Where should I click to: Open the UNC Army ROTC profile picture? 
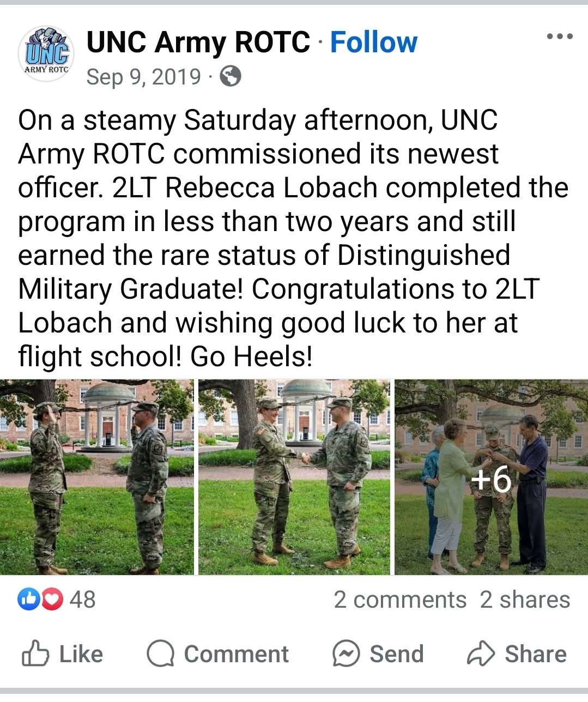pos(46,54)
